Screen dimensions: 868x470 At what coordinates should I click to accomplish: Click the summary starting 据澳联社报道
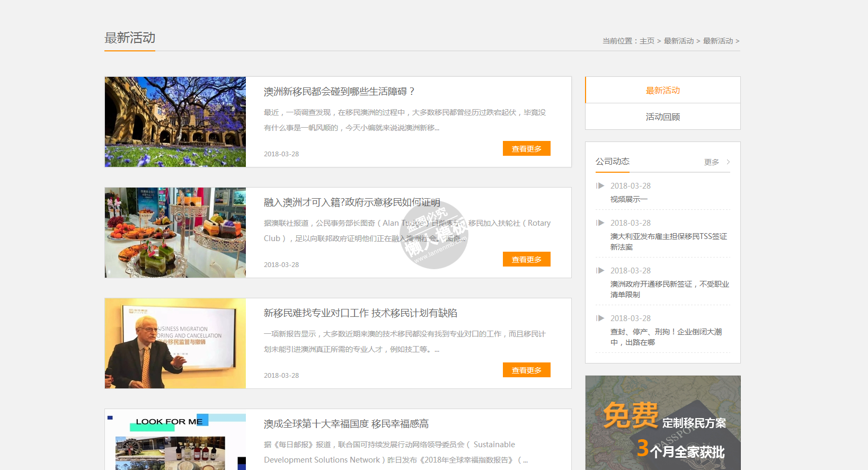pos(407,231)
